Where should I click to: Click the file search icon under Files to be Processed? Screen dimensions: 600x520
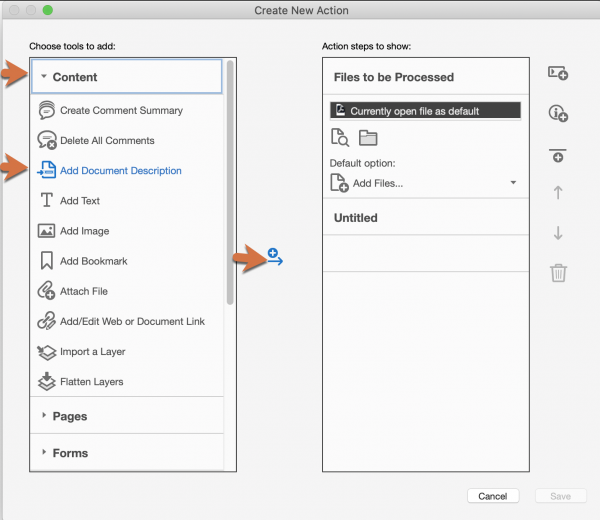coord(340,138)
